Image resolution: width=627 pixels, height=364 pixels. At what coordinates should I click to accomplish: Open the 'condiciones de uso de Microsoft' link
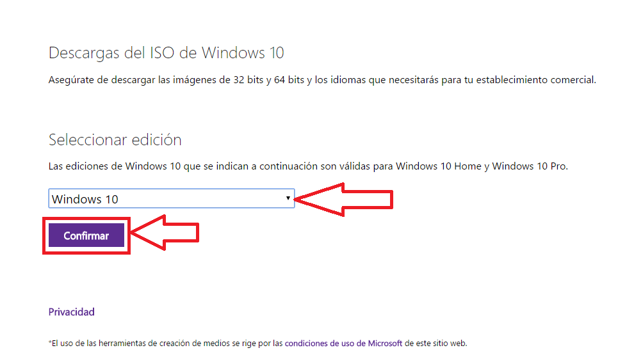tap(343, 344)
